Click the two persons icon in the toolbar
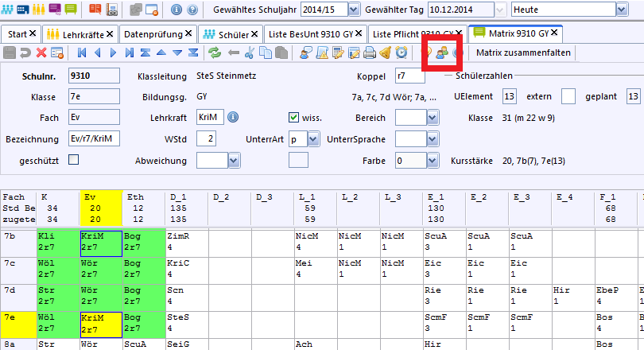Viewport: 644px width, 350px height. (442, 52)
